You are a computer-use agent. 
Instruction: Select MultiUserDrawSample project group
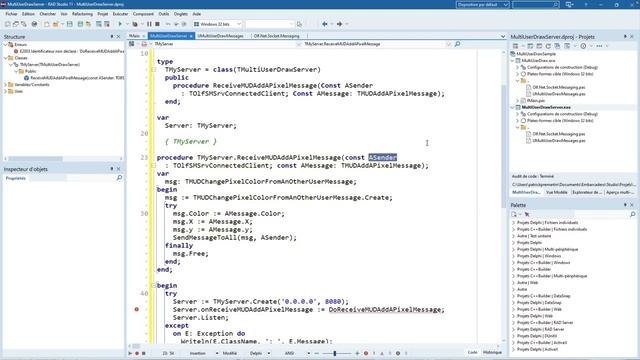point(536,54)
